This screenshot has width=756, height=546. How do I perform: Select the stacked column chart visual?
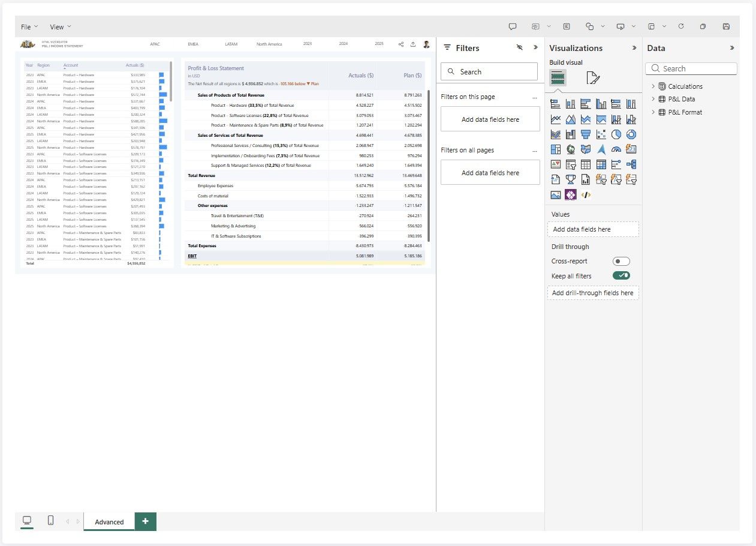coord(570,104)
